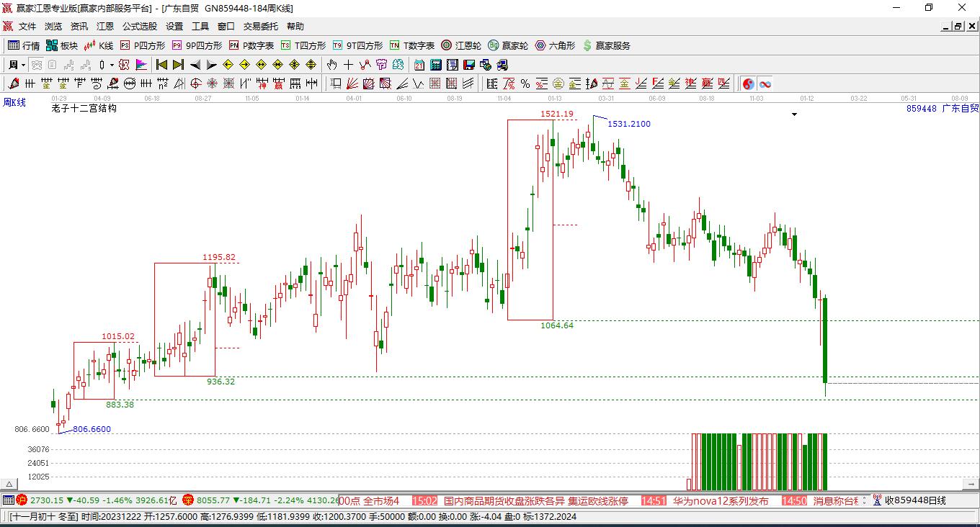
Task: Jump to last bar button
Action: pos(178,64)
